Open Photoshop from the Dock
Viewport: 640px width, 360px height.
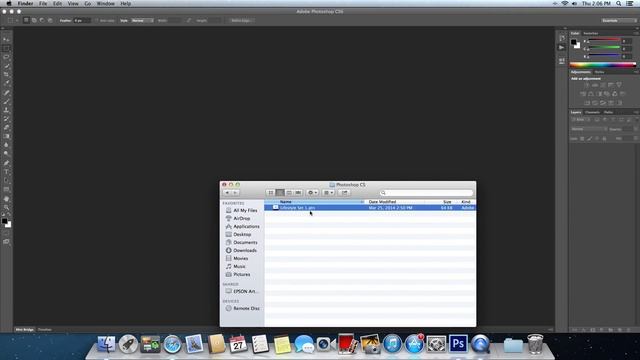(x=458, y=344)
